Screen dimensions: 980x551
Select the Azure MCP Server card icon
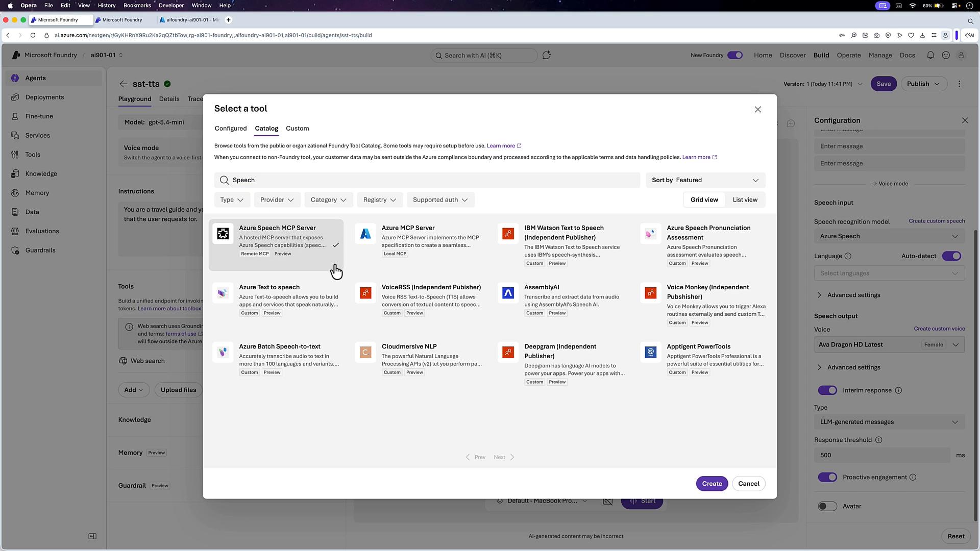pyautogui.click(x=365, y=234)
